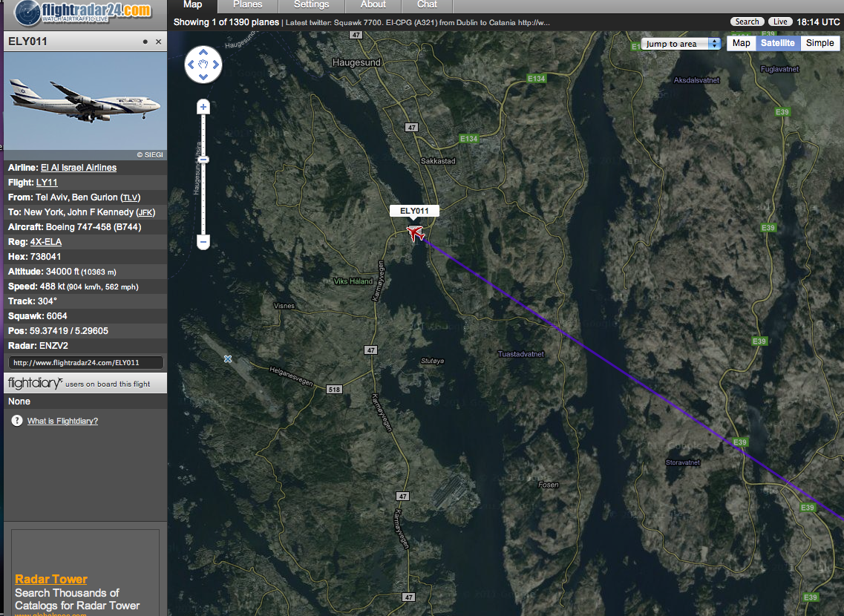The height and width of the screenshot is (616, 844).
Task: Open the Settings tab
Action: coord(311,5)
